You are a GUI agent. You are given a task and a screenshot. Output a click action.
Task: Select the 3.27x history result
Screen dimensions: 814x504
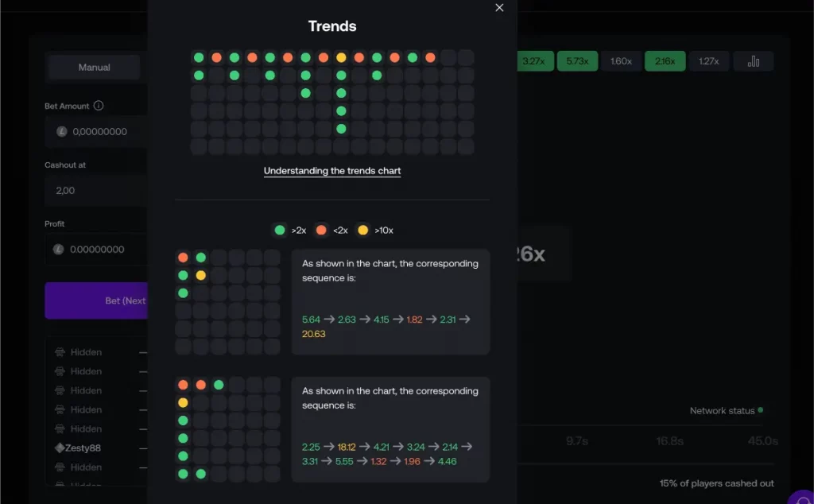[x=534, y=61]
